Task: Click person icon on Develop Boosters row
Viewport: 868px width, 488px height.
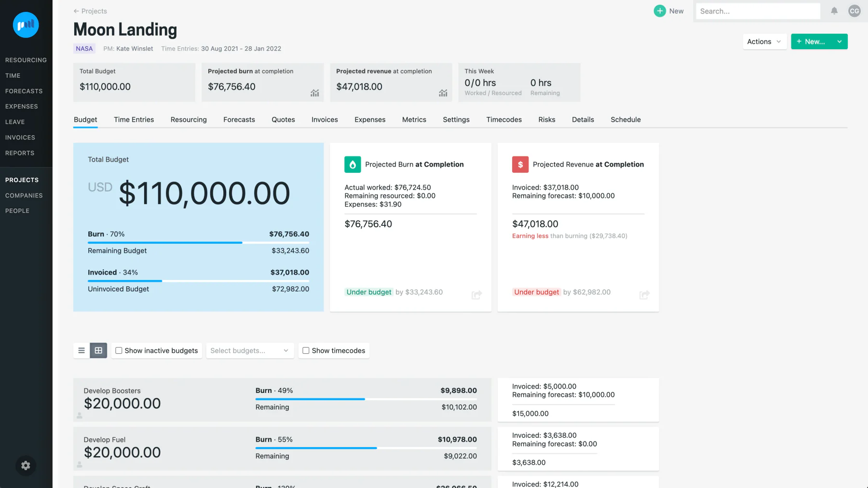Action: pos(80,416)
